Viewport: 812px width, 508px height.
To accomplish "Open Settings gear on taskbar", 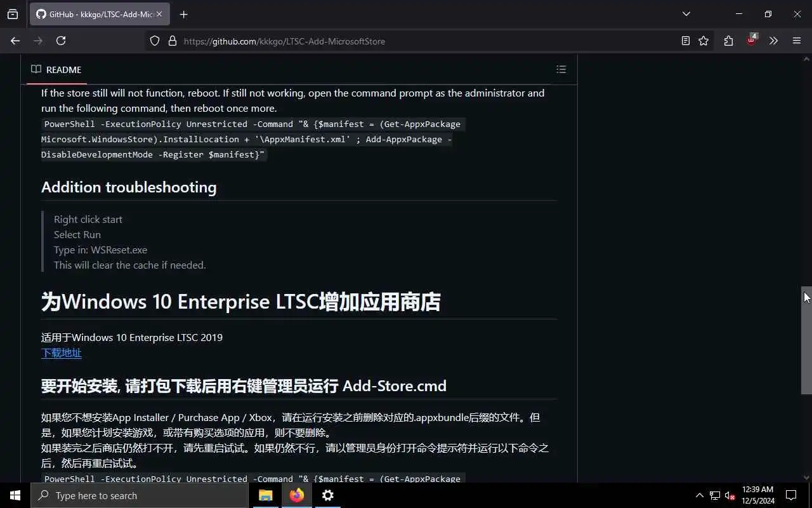I will (x=327, y=495).
